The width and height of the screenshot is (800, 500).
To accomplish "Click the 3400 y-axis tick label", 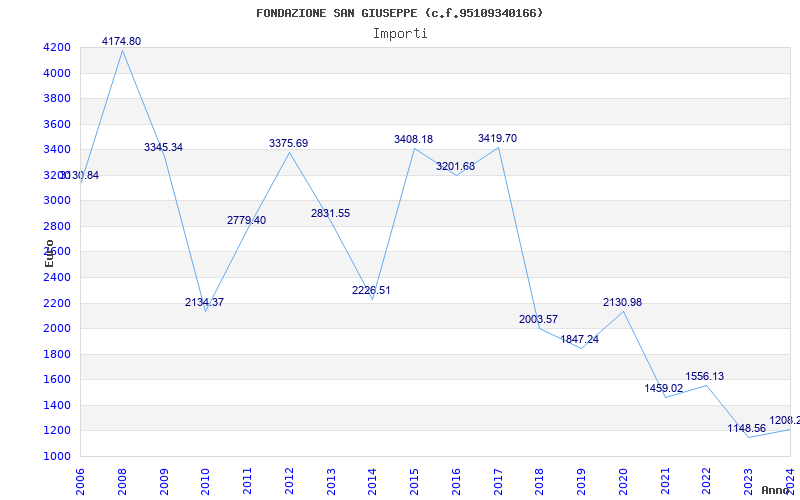I will click(x=57, y=150).
